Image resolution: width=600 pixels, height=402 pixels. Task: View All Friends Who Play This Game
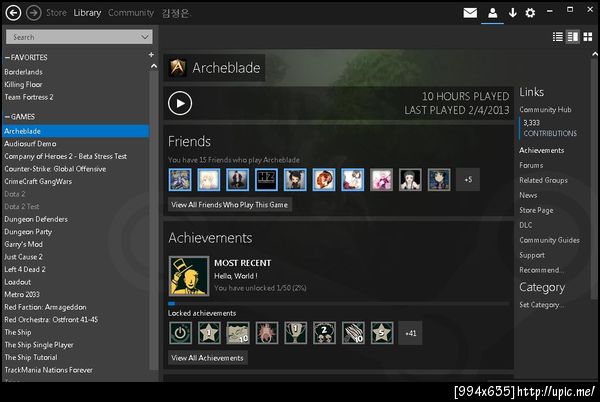(230, 205)
